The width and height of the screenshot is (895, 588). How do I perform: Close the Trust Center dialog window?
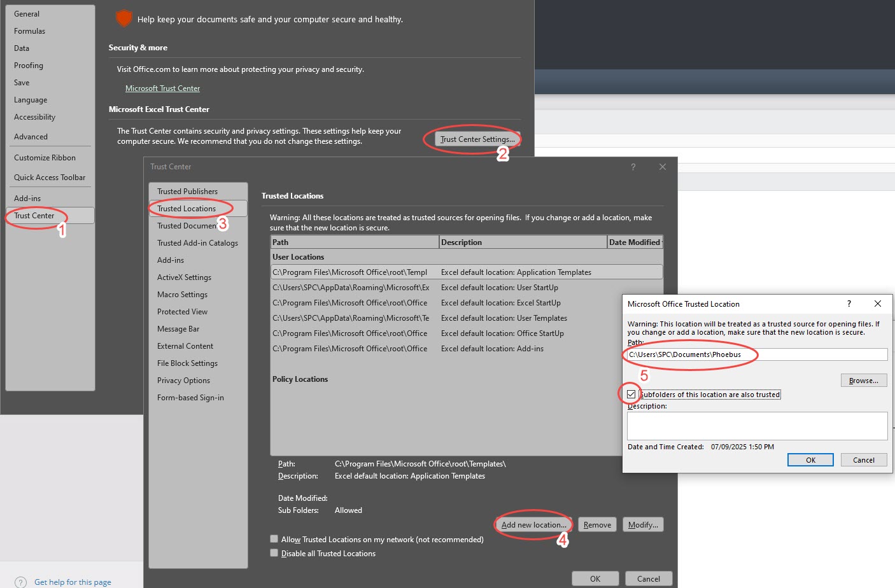coord(663,167)
